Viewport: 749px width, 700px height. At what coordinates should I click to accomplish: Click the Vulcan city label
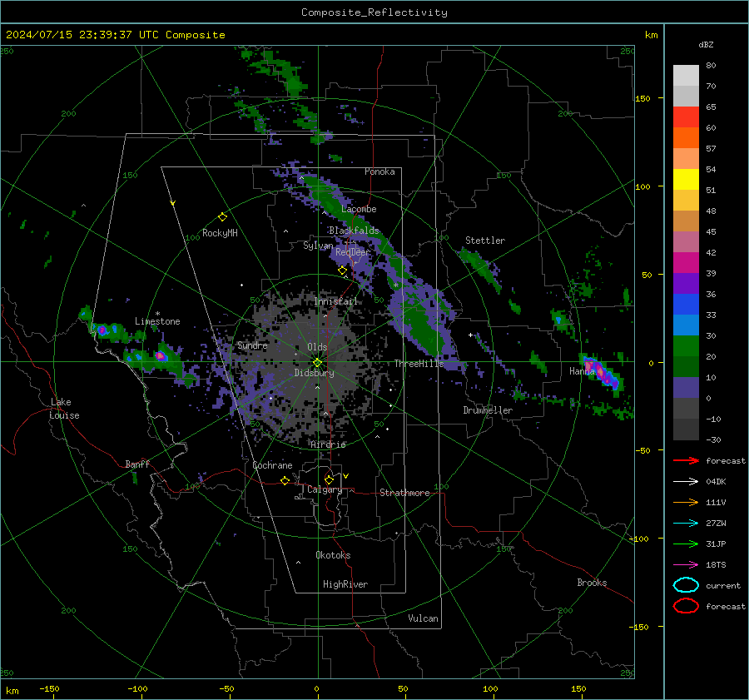423,618
